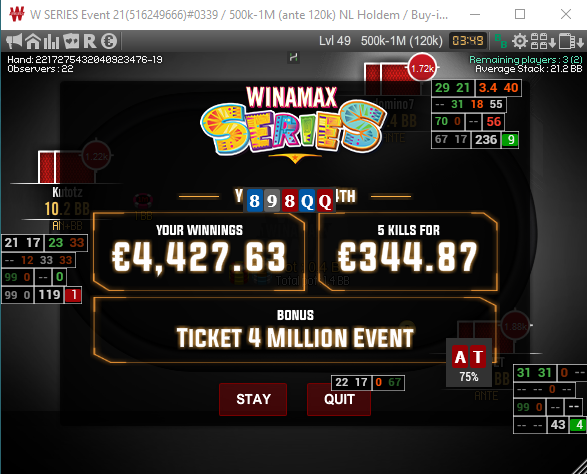Open the lobby home icon
The image size is (587, 474).
click(33, 41)
